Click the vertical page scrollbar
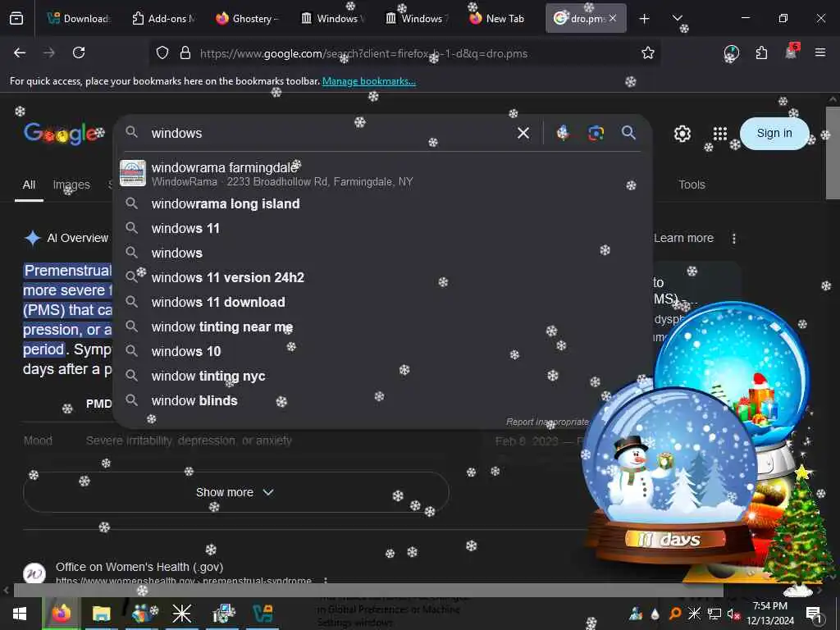Viewport: 840px width, 630px height. [833, 153]
